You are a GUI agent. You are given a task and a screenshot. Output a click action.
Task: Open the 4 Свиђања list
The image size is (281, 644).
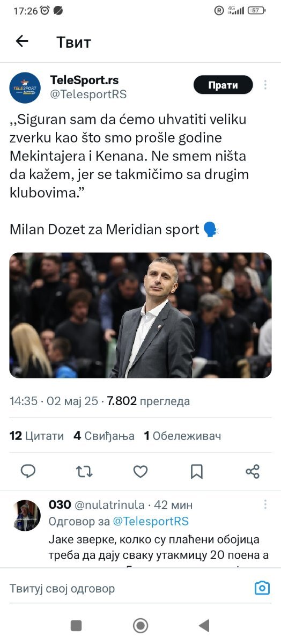(104, 436)
